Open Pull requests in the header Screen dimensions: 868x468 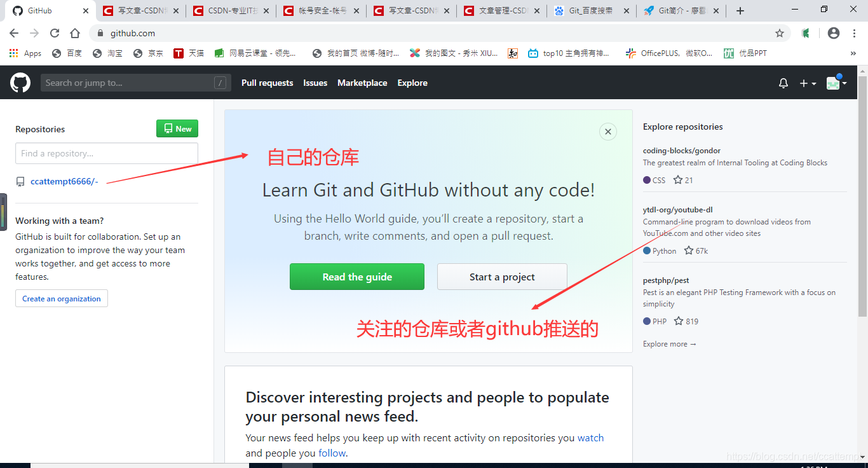pyautogui.click(x=267, y=83)
